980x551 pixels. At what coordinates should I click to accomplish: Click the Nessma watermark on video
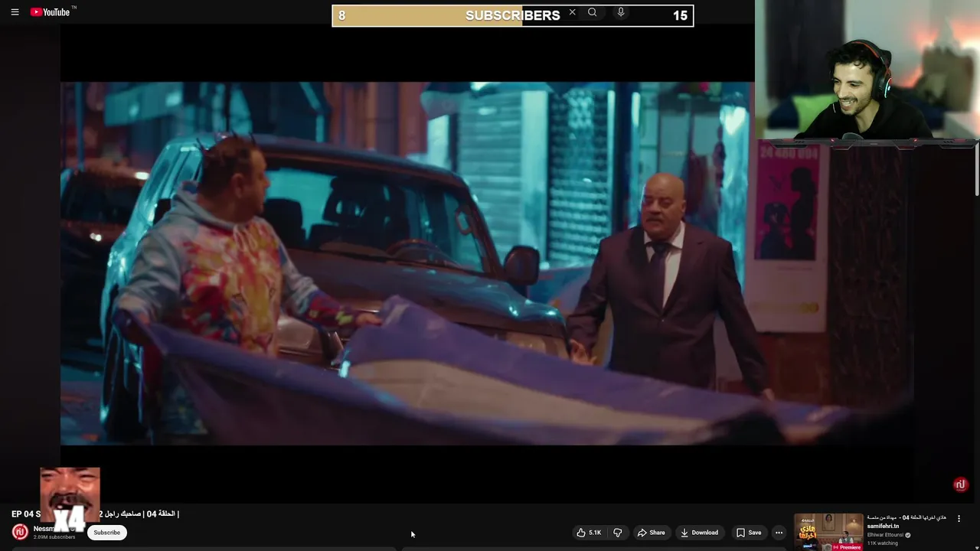point(961,484)
